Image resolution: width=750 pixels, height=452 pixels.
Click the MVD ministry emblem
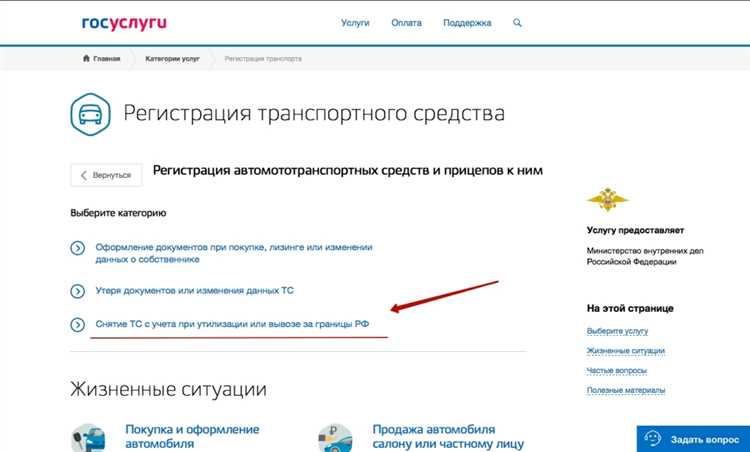coord(607,200)
